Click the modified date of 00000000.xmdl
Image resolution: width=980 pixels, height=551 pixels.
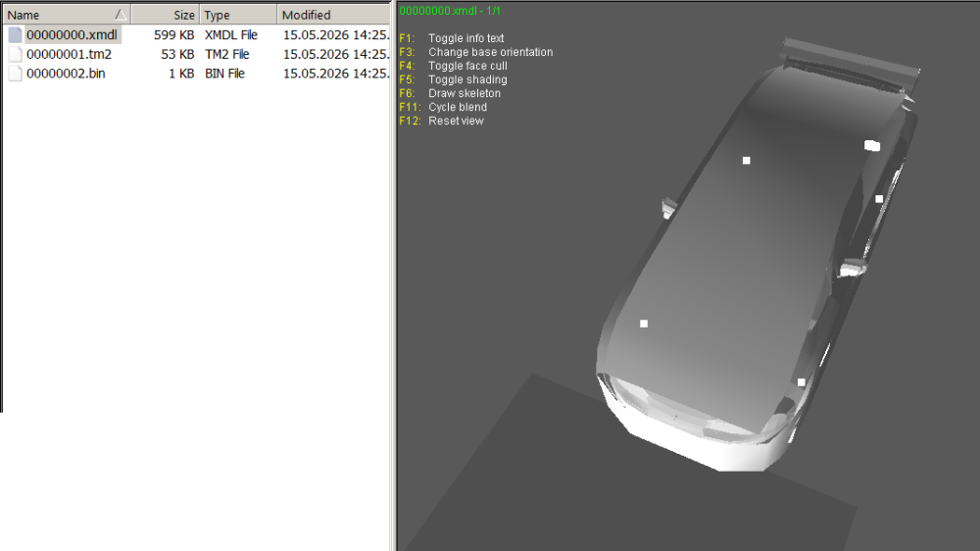click(x=336, y=35)
